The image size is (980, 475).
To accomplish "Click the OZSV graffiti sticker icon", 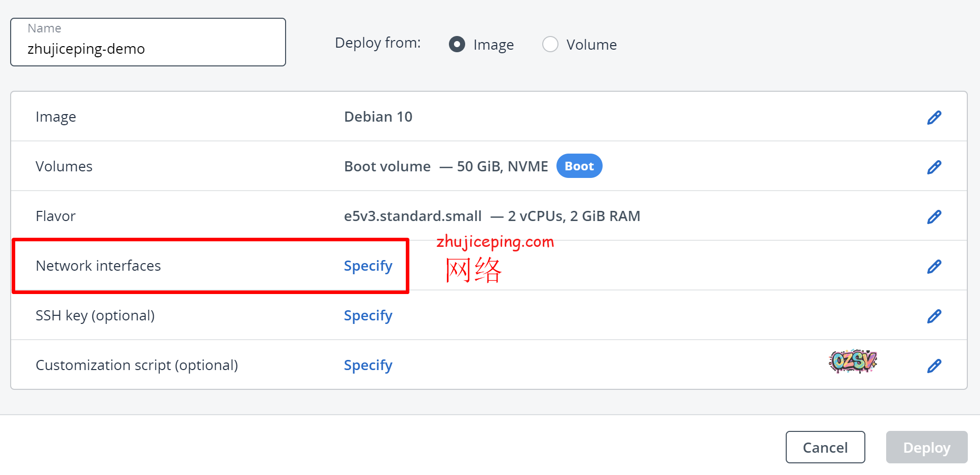I will (x=853, y=361).
